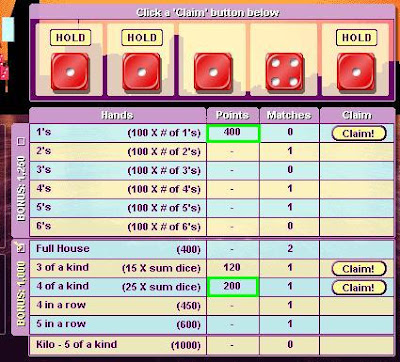Toggle HOLD above the first die
Viewport: 400px width, 362px height.
70,38
